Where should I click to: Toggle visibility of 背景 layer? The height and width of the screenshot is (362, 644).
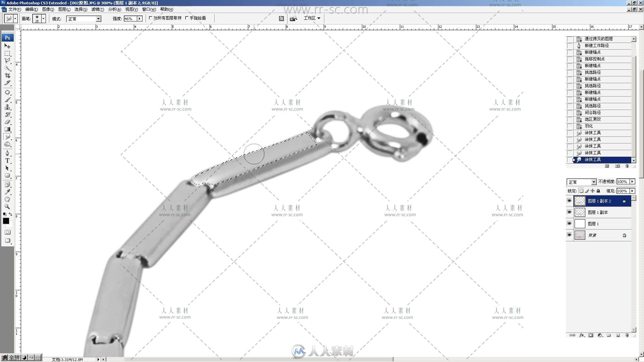click(x=570, y=235)
